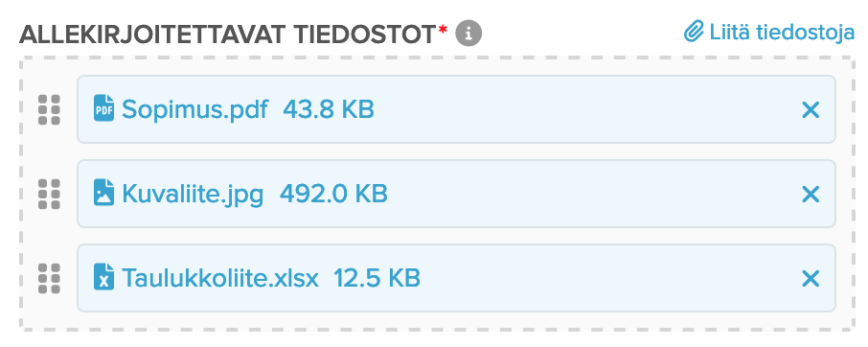This screenshot has height=347, width=868.
Task: Remove Sopimus.pdf with its X button
Action: [x=811, y=110]
